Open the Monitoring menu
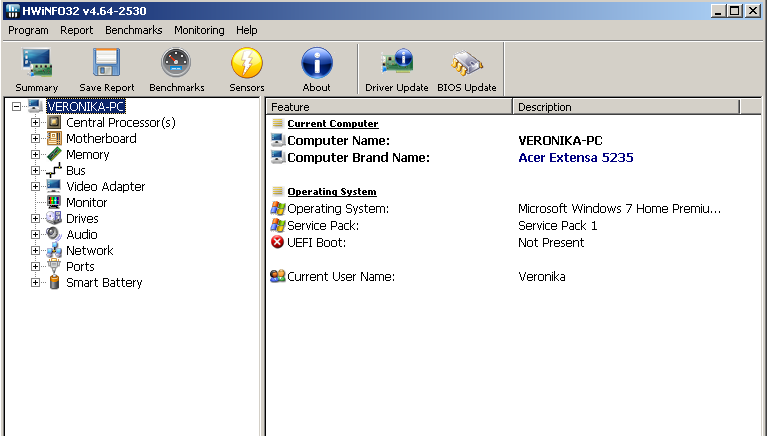The image size is (767, 436). pyautogui.click(x=199, y=30)
